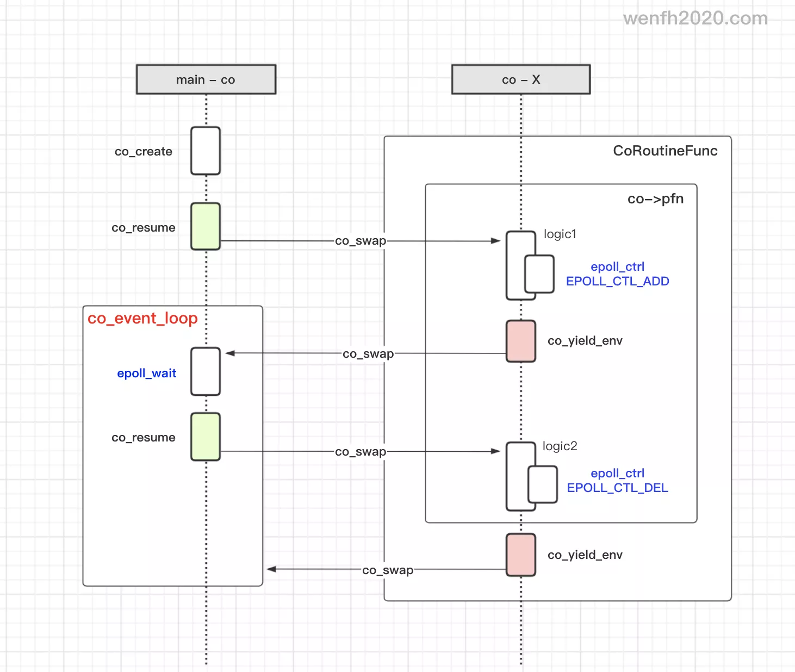Click the pink co_yield_env box inside co->pfn
795x672 pixels.
coord(520,341)
